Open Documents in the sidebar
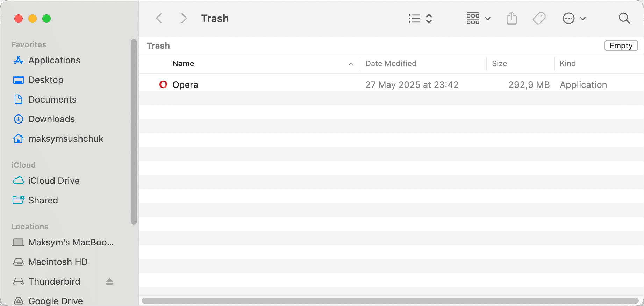 pyautogui.click(x=52, y=99)
